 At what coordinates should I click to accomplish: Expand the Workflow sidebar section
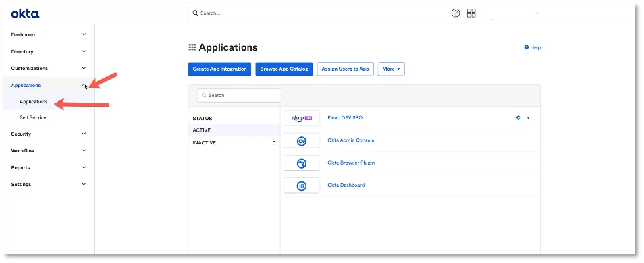coord(84,150)
